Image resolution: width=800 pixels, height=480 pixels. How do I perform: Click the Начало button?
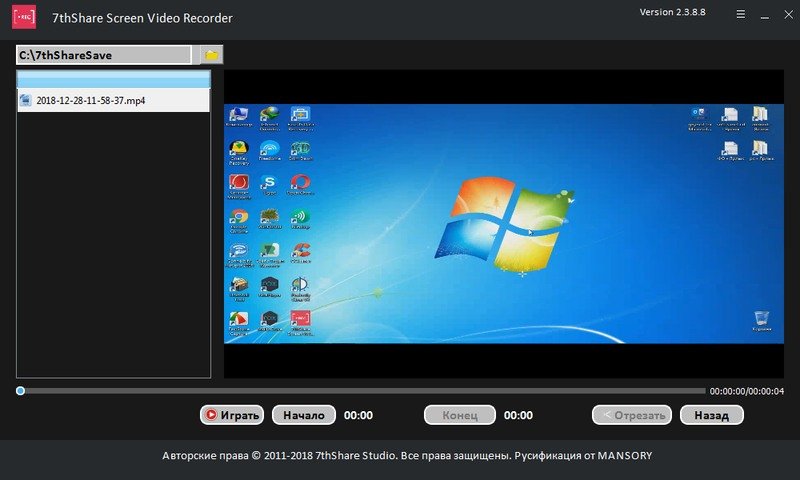pyautogui.click(x=303, y=415)
